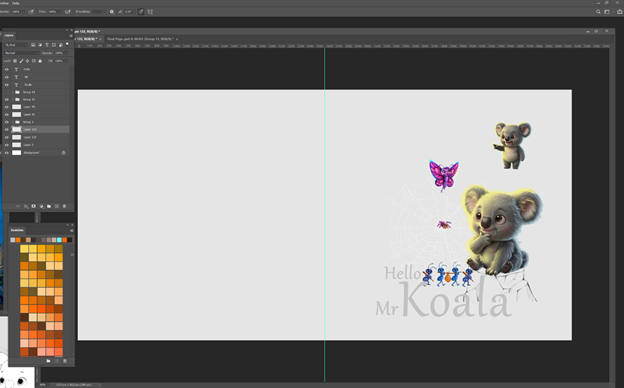Viewport: 624px width, 388px height.
Task: Open the layer Opacity slider arrow
Action: pos(66,53)
